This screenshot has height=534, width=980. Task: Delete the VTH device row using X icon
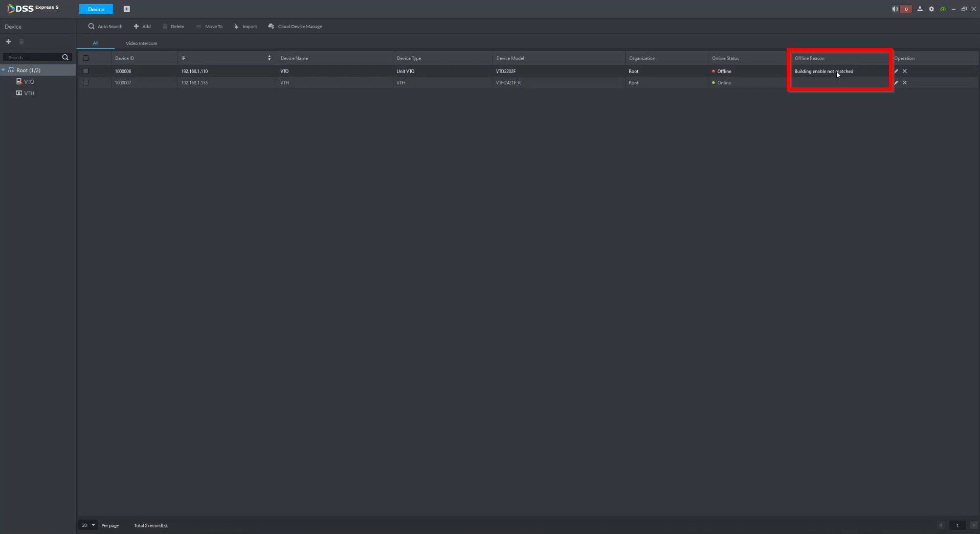905,83
